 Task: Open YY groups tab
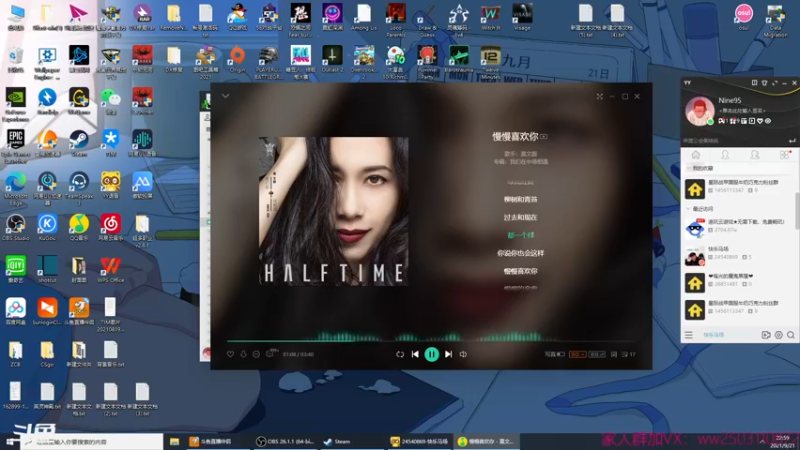pos(755,155)
